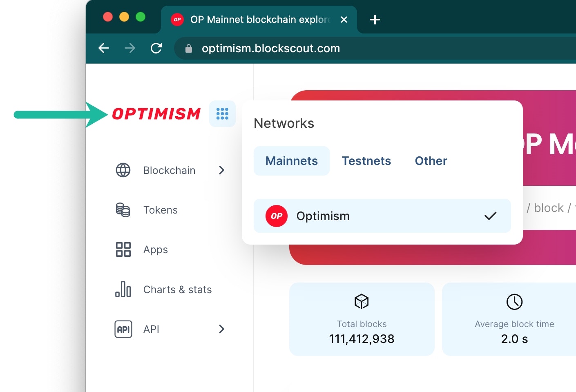
Task: Select the Optimism network entry
Action: (382, 216)
